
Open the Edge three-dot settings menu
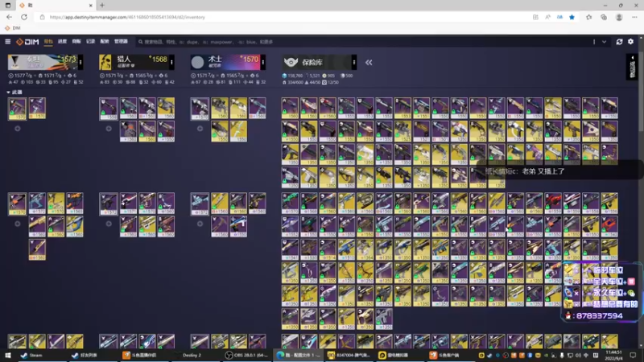(634, 17)
